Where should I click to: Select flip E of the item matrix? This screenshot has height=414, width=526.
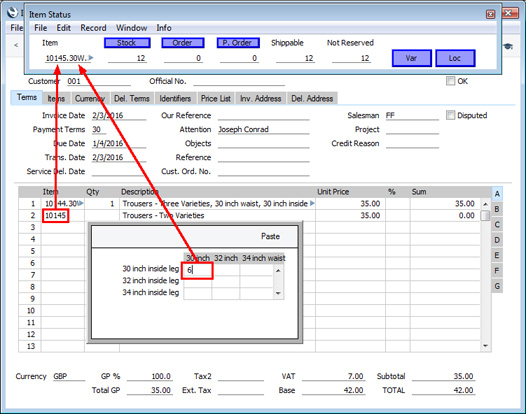point(497,255)
